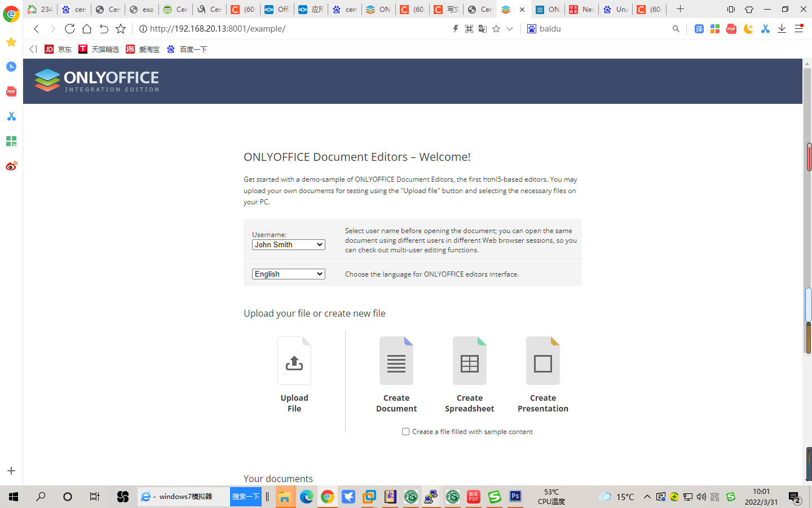Click the Create Document label
Screen dimensions: 812x508
(396, 403)
